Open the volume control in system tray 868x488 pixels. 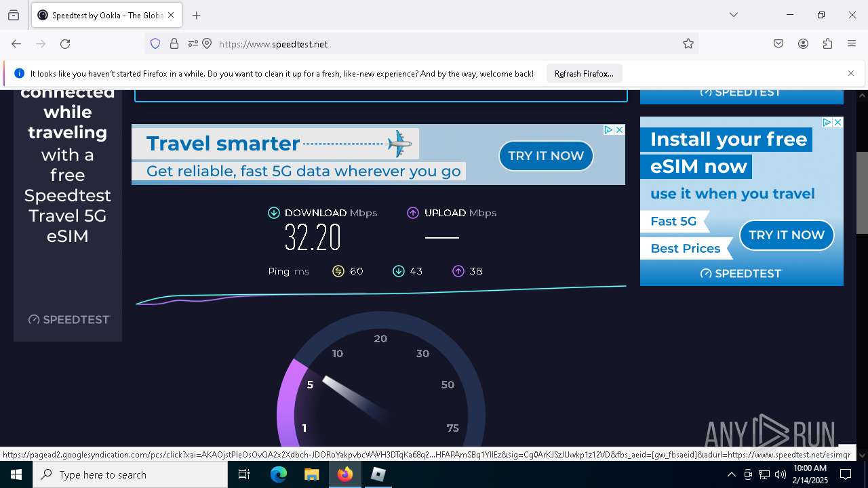click(x=781, y=474)
